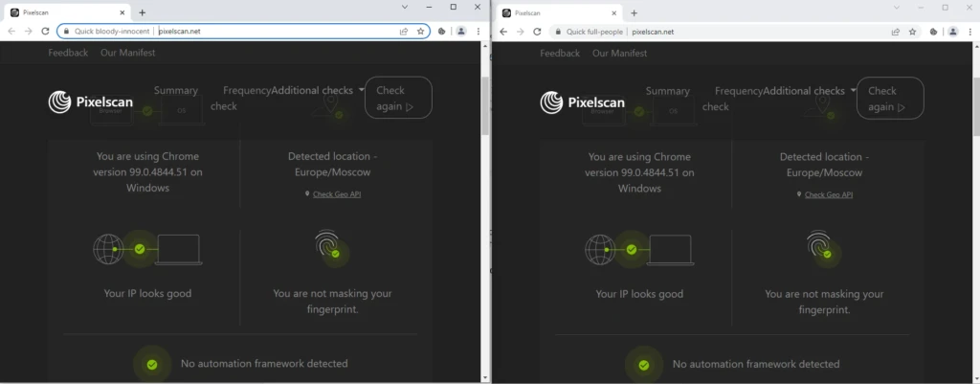This screenshot has height=384, width=980.
Task: Open Chrome's three-dot menu in the right window
Action: click(969, 32)
